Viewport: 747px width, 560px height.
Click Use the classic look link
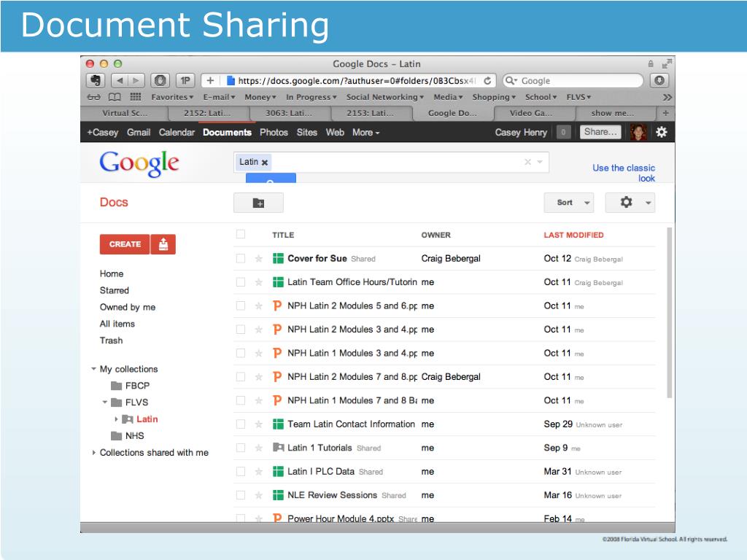pos(624,174)
